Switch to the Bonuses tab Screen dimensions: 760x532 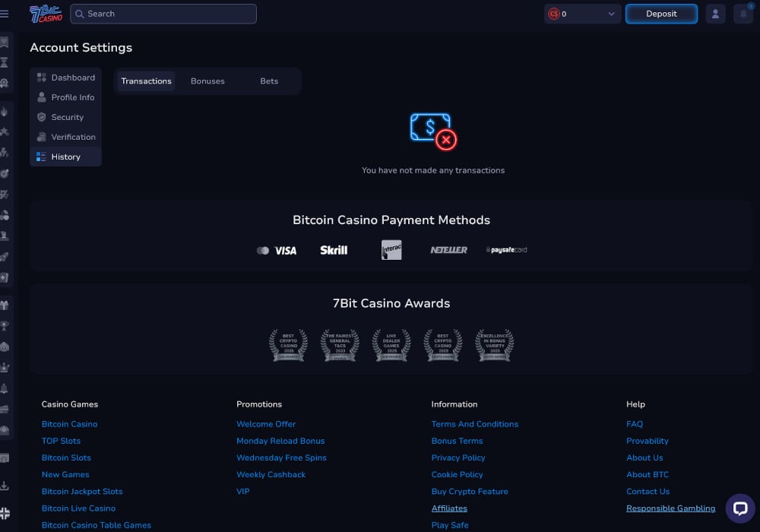pos(207,81)
